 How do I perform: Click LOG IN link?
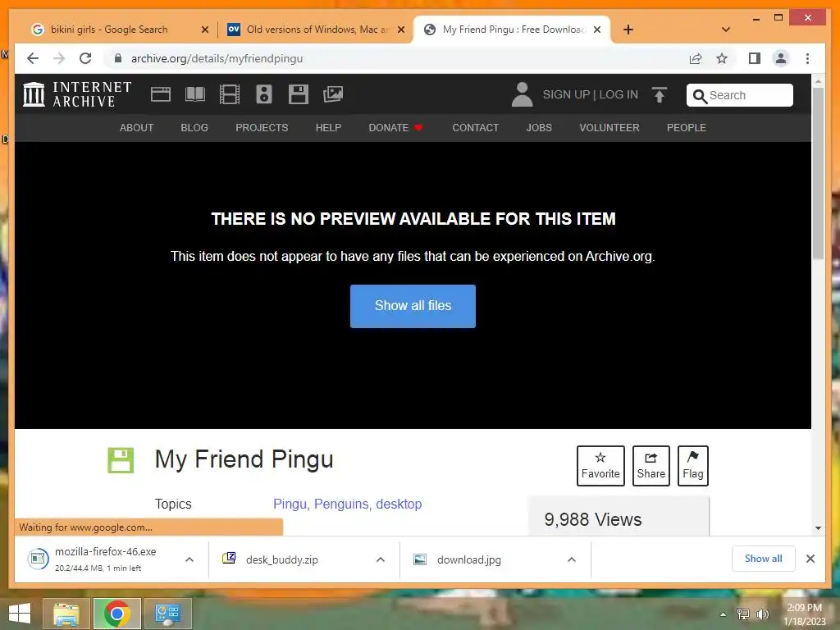619,94
